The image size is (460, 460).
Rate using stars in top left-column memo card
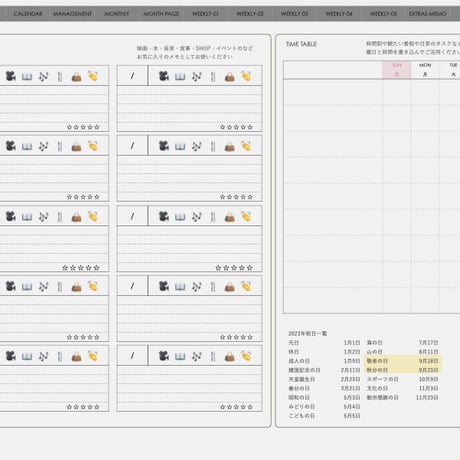[83, 127]
